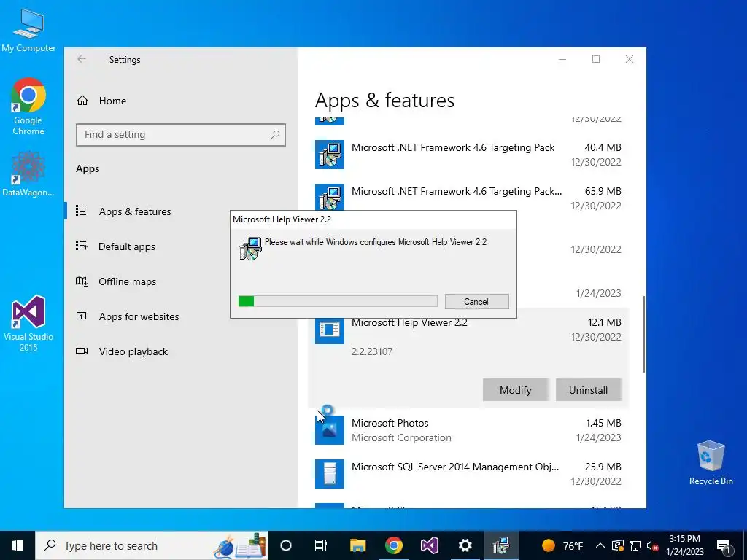The height and width of the screenshot is (560, 747).
Task: Click search magnifier in Find a setting
Action: click(275, 135)
